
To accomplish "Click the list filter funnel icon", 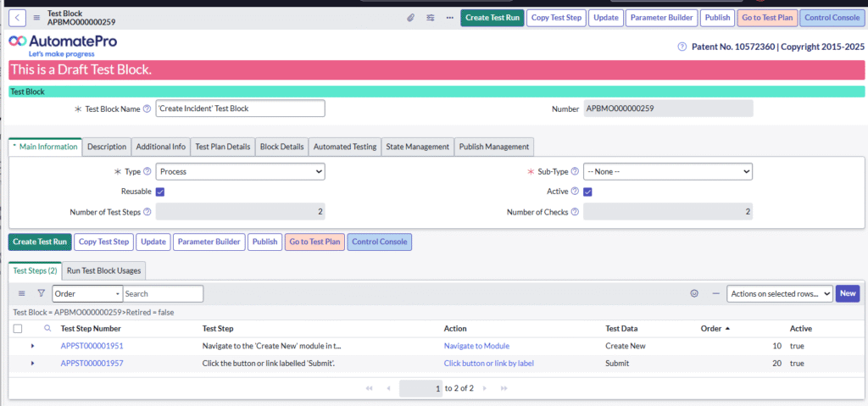I will coord(41,293).
